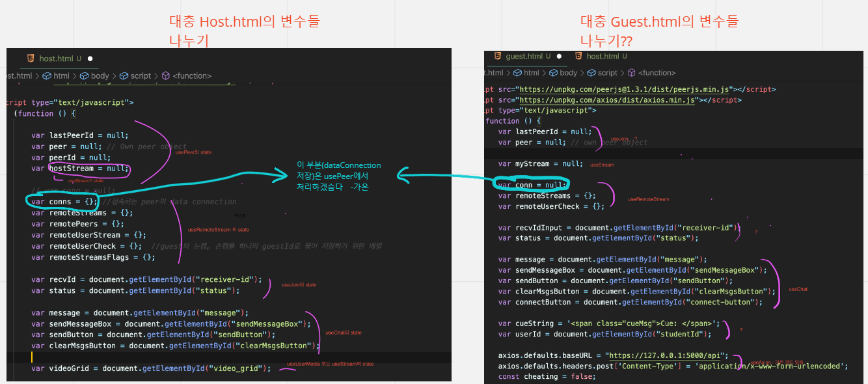The width and height of the screenshot is (868, 384).
Task: Click the 'axios.defaults.baseURL' line
Action: [613, 356]
